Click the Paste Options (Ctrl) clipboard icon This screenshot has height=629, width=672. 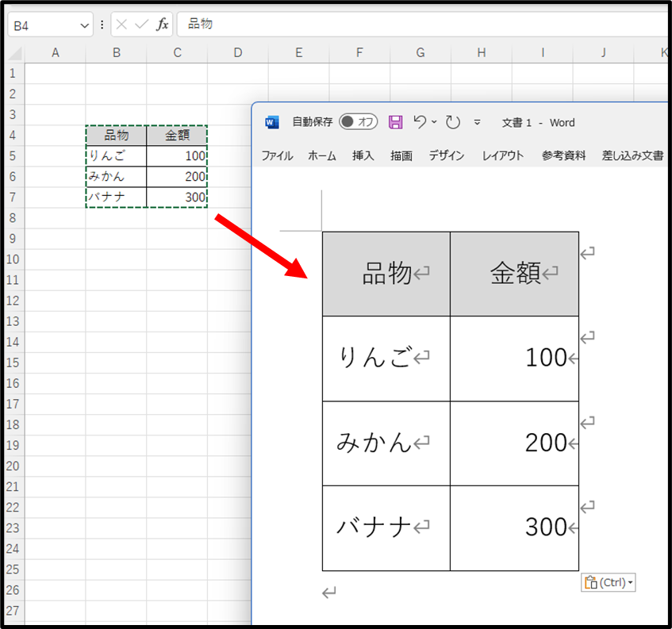click(590, 583)
